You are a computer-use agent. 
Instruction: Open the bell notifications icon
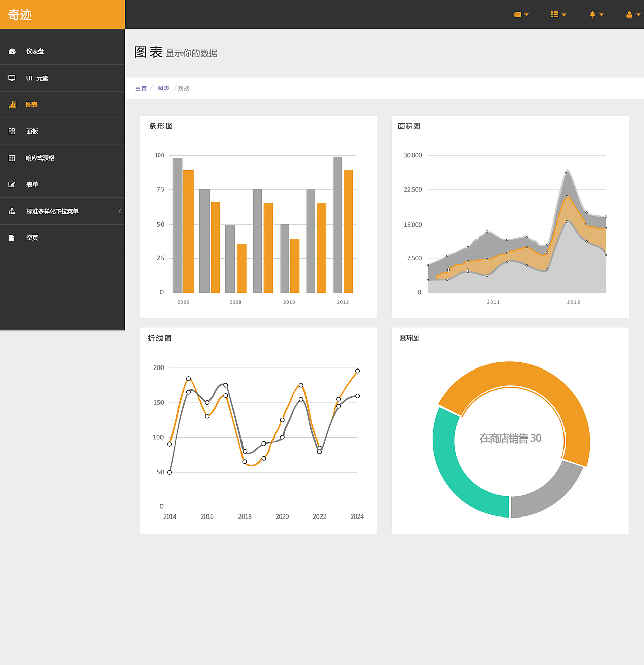(x=592, y=14)
